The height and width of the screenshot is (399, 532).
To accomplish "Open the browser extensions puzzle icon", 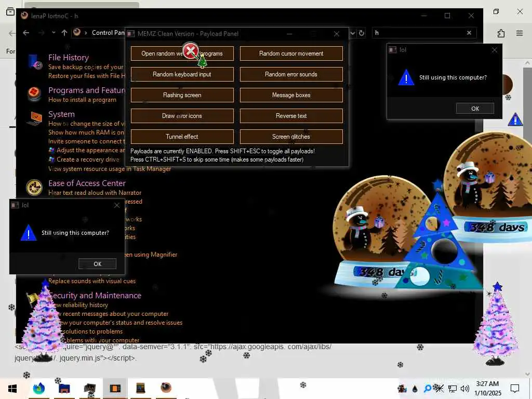I will (x=501, y=33).
